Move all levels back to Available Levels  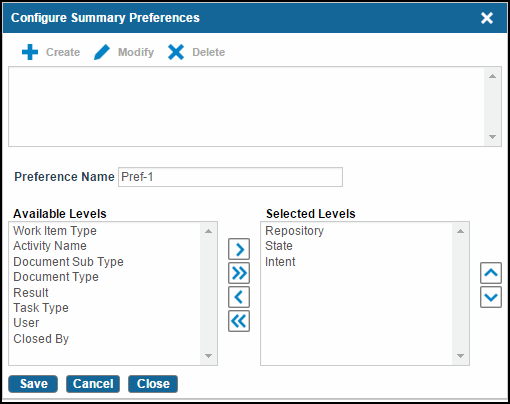pyautogui.click(x=239, y=321)
